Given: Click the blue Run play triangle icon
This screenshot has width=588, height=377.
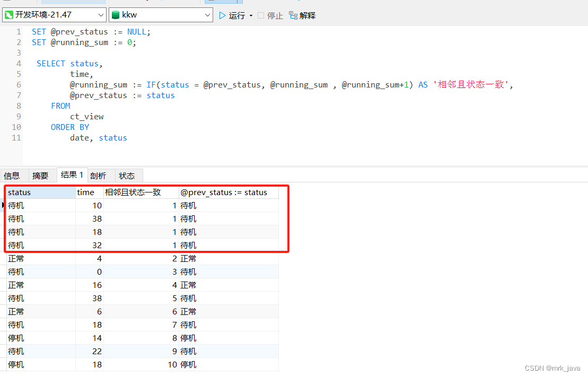Looking at the screenshot, I should (x=223, y=15).
